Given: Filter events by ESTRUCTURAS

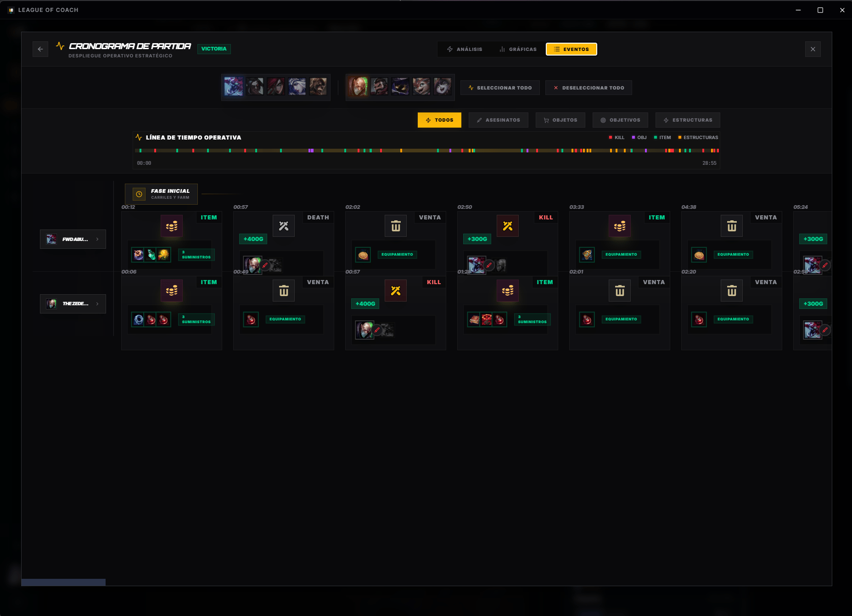Looking at the screenshot, I should [x=688, y=120].
